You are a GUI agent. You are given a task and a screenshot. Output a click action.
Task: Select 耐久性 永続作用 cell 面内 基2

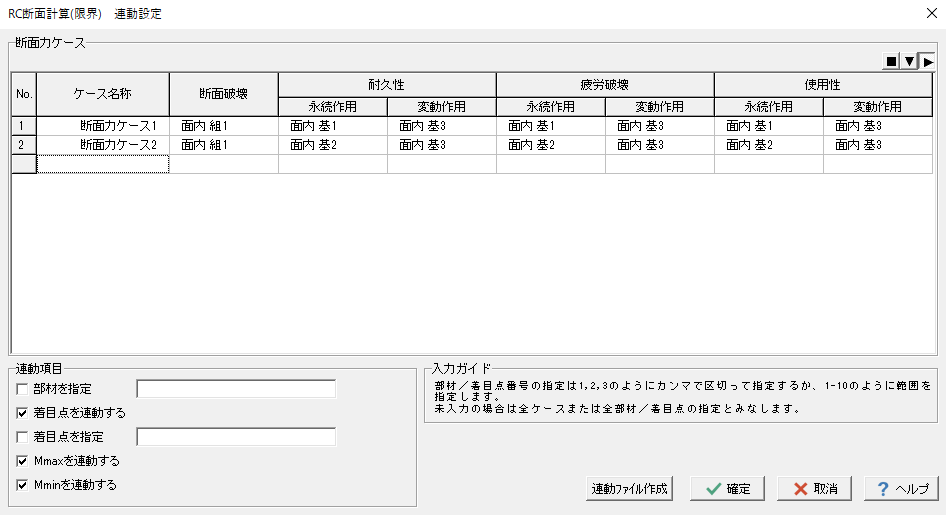(x=333, y=145)
